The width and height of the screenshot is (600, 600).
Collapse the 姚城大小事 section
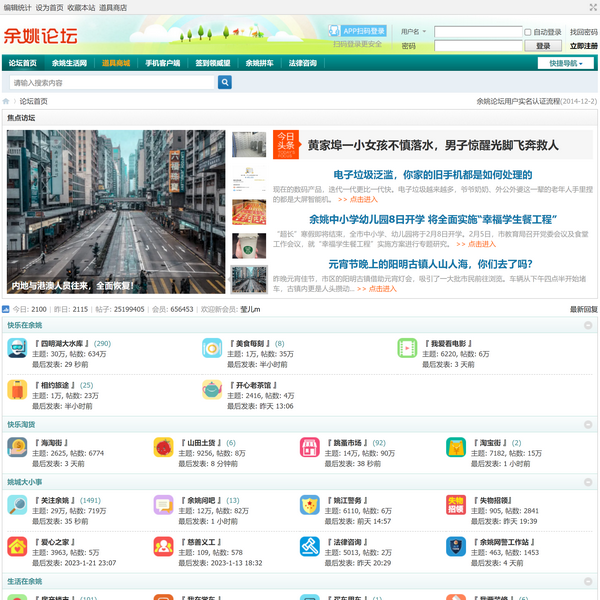pos(588,482)
